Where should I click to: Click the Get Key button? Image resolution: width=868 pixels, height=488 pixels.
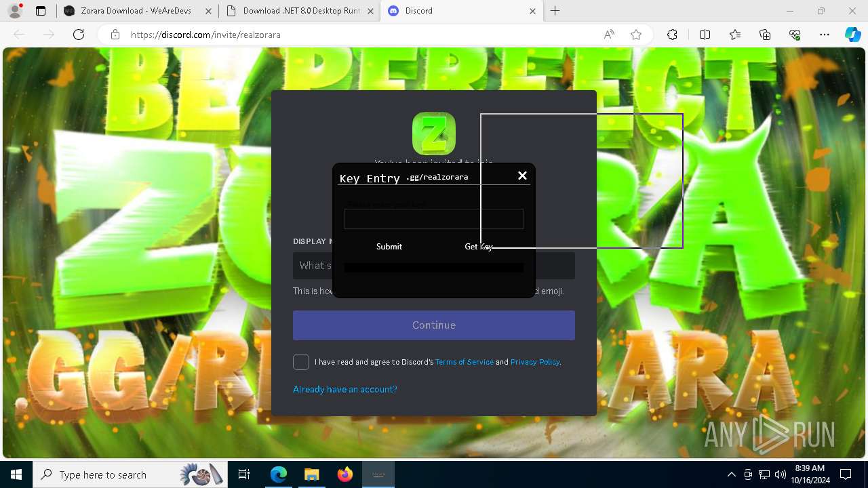479,247
